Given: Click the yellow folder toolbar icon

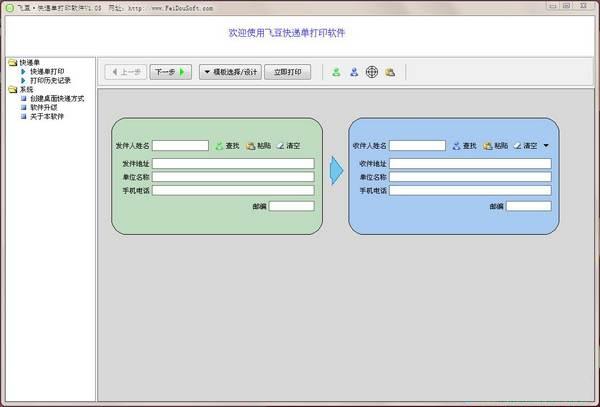Looking at the screenshot, I should tap(390, 72).
